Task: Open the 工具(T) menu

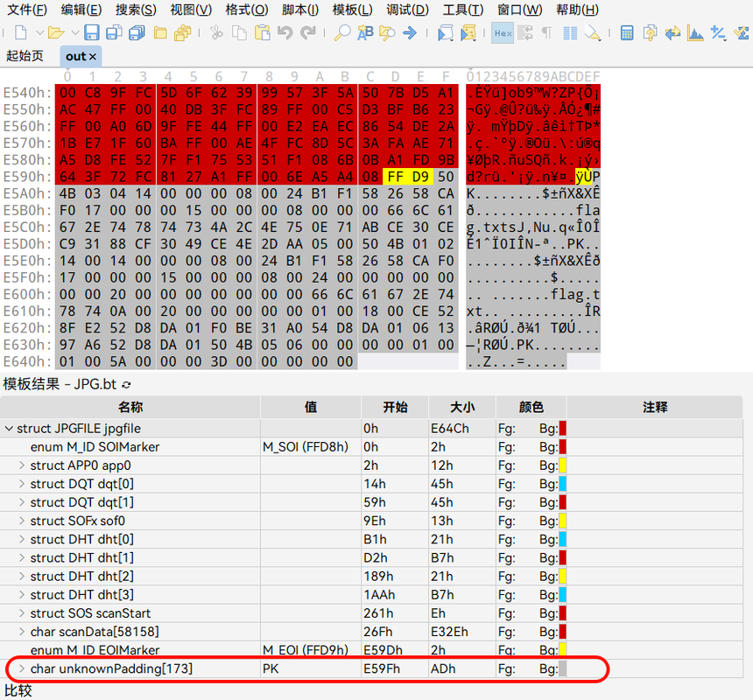Action: (x=463, y=9)
